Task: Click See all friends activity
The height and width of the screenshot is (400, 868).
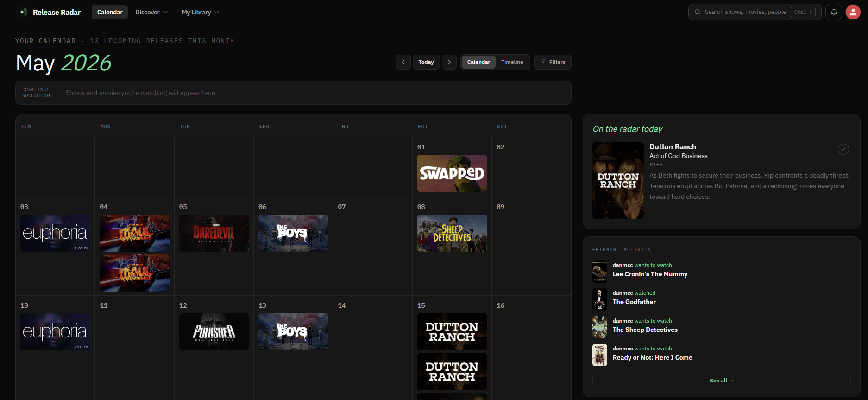Action: coord(721,381)
